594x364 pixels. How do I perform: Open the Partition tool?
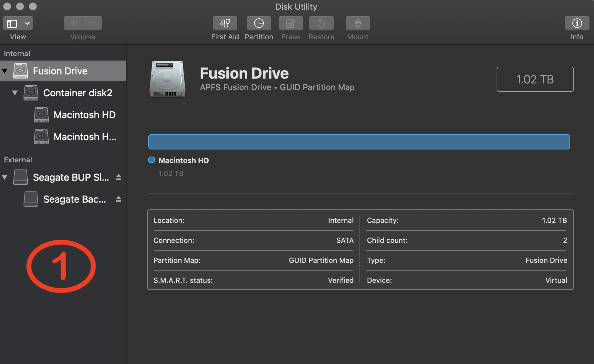click(259, 23)
